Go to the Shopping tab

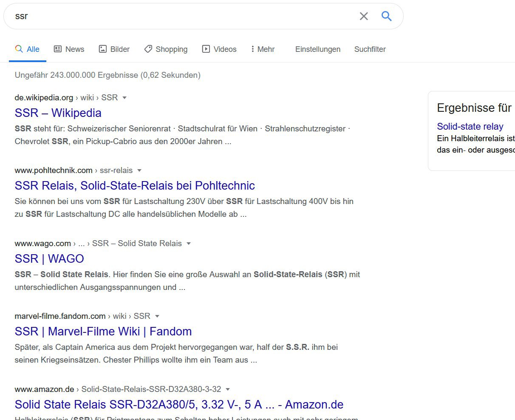(166, 49)
